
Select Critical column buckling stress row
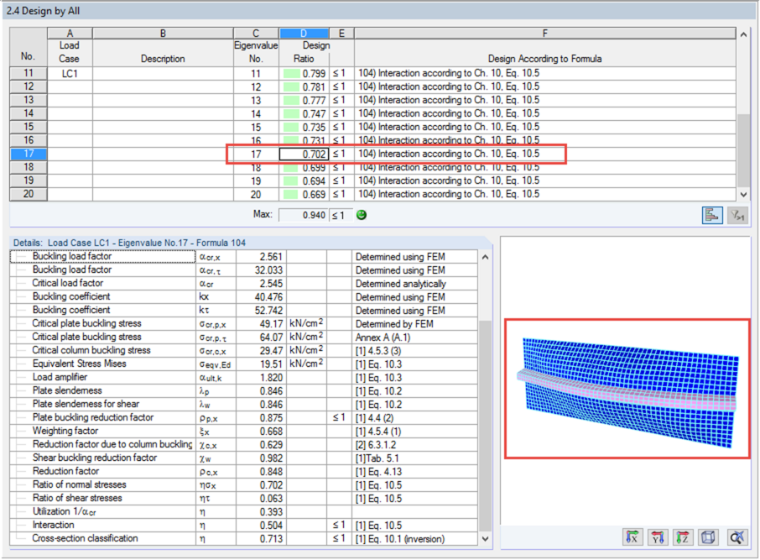[x=243, y=351]
